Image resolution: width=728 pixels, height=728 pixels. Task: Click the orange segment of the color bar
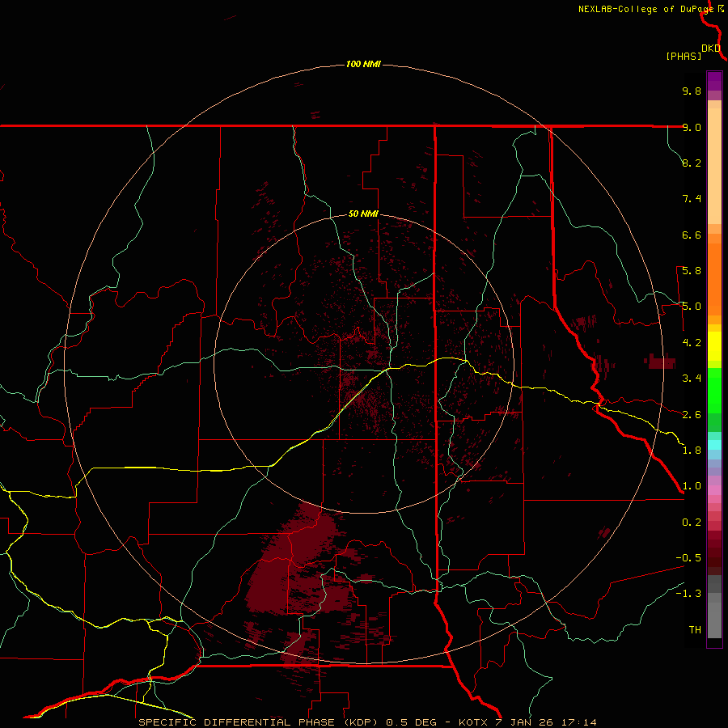pos(714,279)
